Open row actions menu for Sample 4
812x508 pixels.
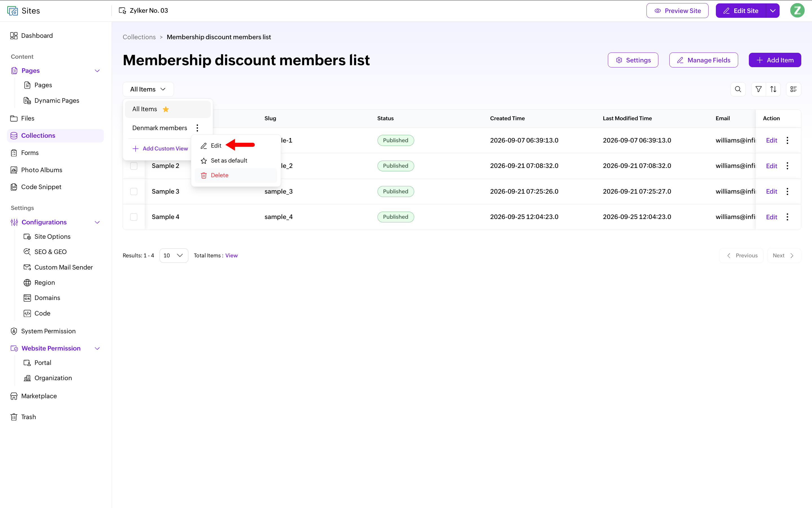coord(787,217)
